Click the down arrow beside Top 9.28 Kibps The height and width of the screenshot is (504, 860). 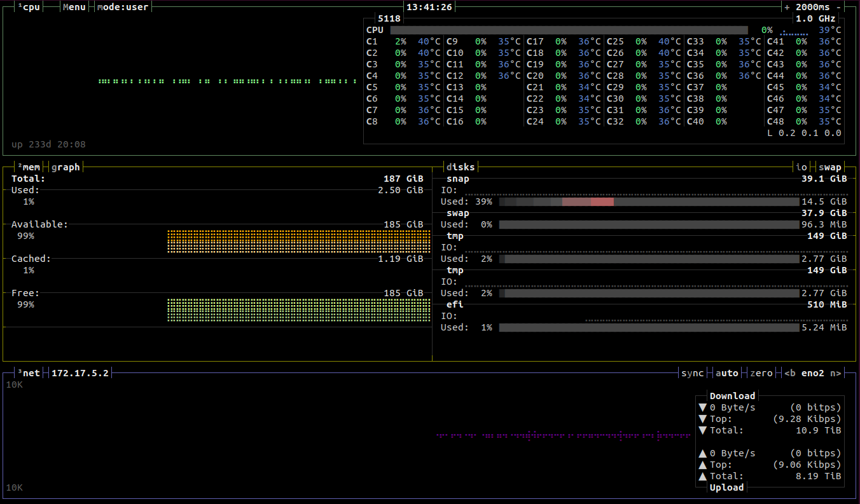(x=702, y=419)
